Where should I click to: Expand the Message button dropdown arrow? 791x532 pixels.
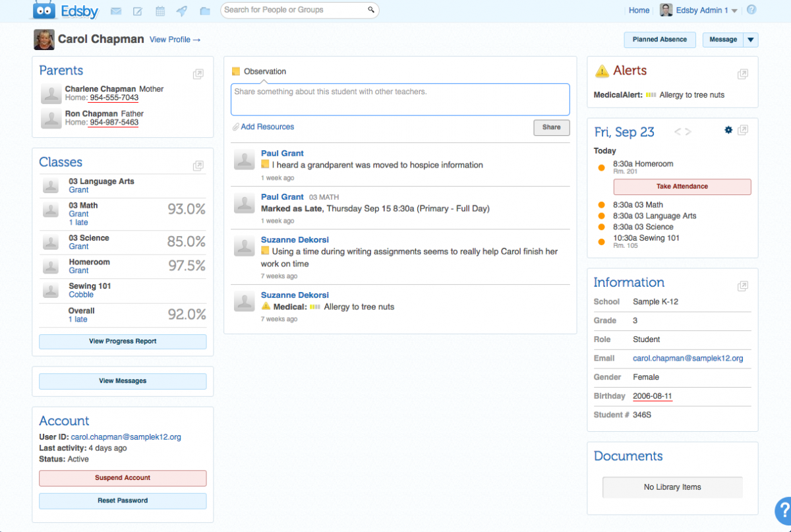(751, 40)
